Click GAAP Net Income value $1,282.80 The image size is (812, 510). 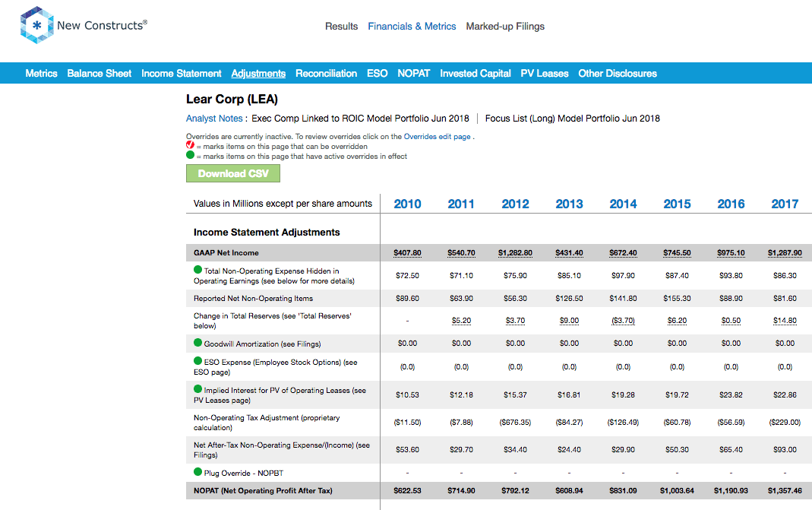pos(515,253)
